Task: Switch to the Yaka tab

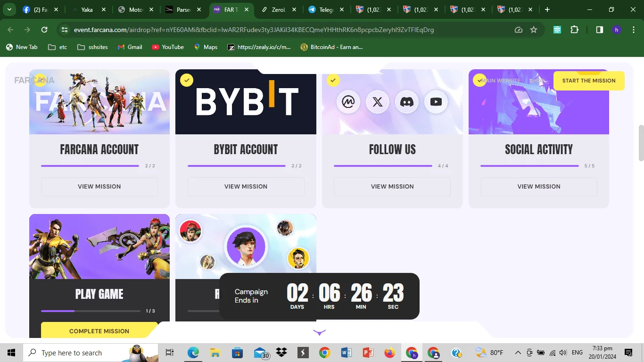Action: 87,9
